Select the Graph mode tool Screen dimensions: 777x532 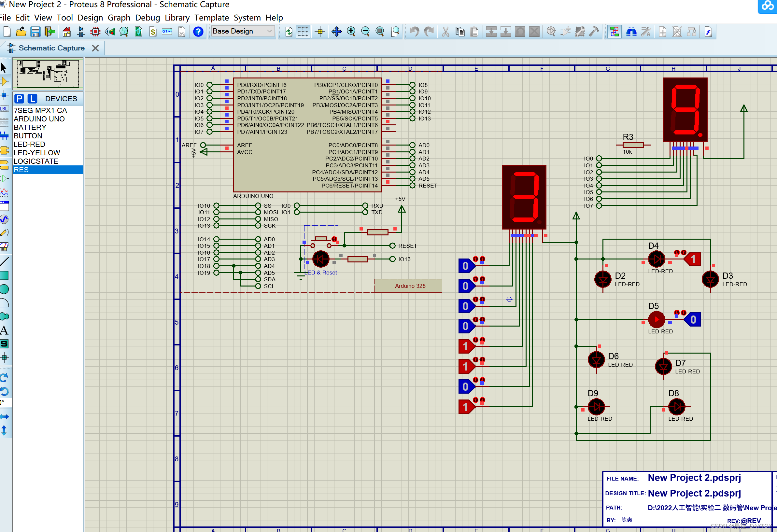(x=4, y=192)
